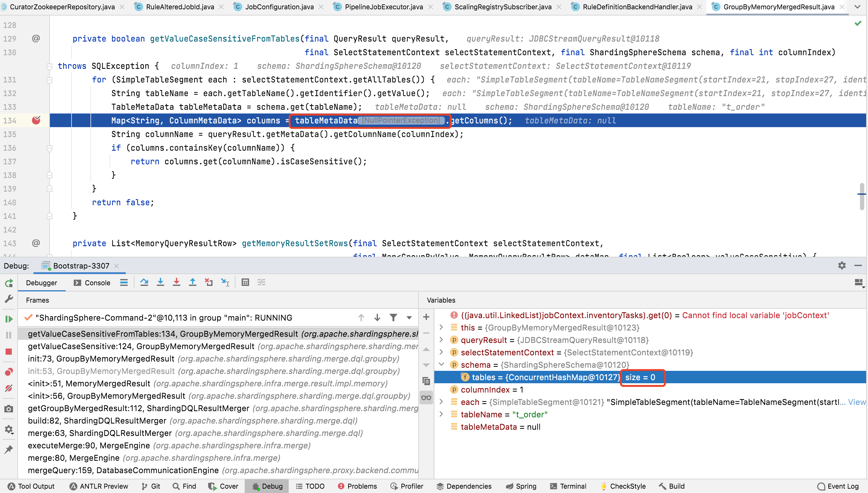This screenshot has width=868, height=493.
Task: Expand the queryResult variable entry
Action: coord(441,340)
